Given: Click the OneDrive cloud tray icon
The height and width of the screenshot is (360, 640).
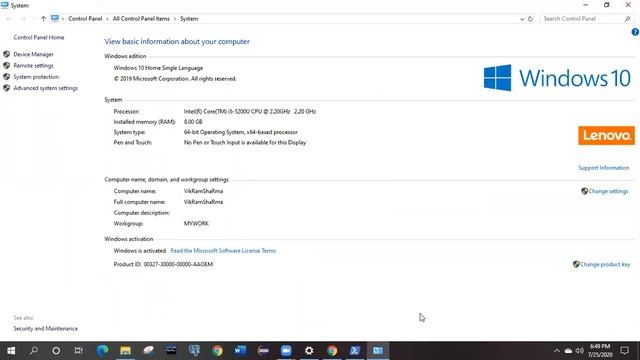Looking at the screenshot, I should 568,351.
